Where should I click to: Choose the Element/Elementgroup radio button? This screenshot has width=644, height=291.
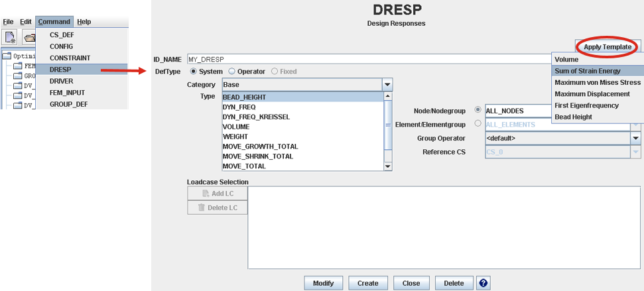coord(478,124)
